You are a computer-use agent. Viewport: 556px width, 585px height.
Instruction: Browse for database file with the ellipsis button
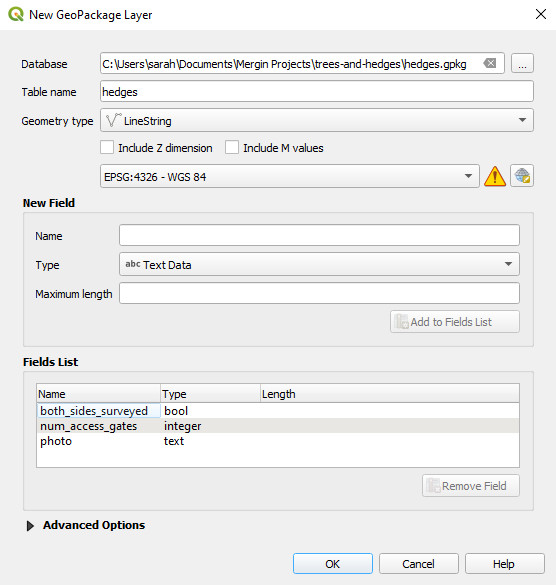pyautogui.click(x=522, y=63)
